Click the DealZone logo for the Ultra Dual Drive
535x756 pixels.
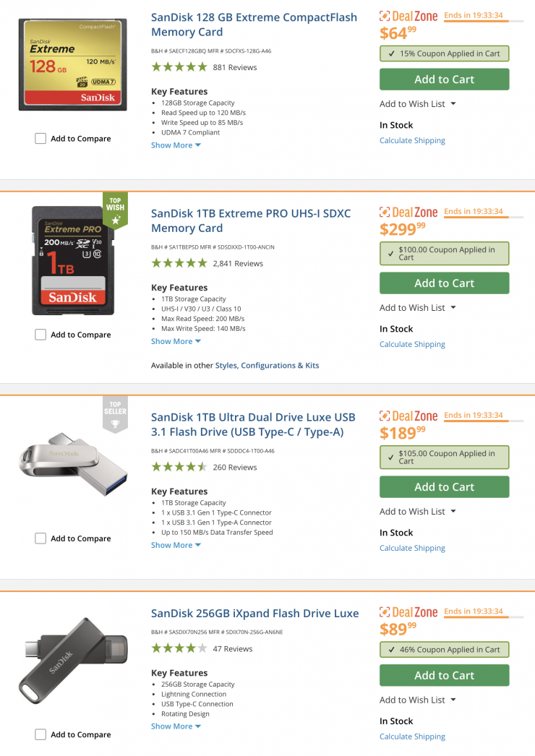(408, 416)
